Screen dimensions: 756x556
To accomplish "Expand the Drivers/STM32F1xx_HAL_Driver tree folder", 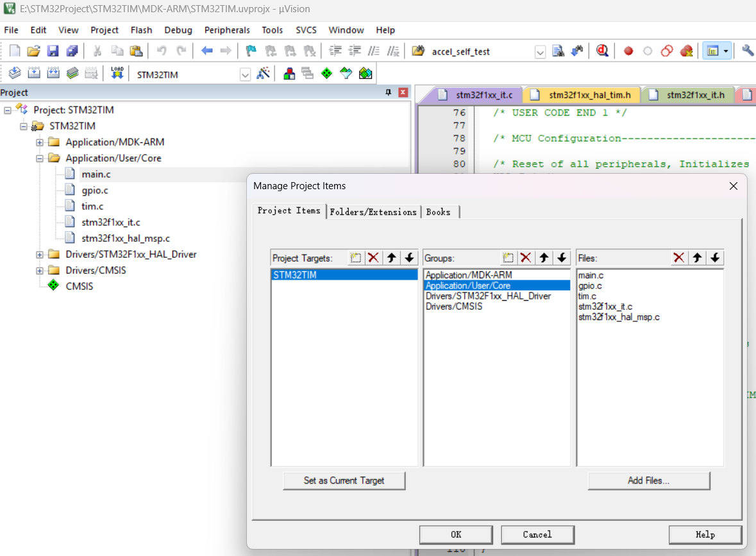I will 40,255.
